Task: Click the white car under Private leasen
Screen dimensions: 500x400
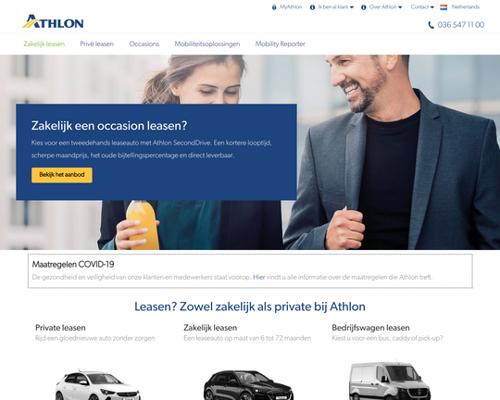Action: coord(98,385)
